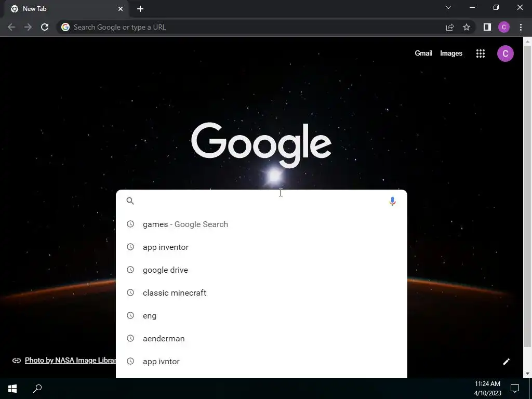
Task: Go forward using the browser forward arrow
Action: pos(28,27)
